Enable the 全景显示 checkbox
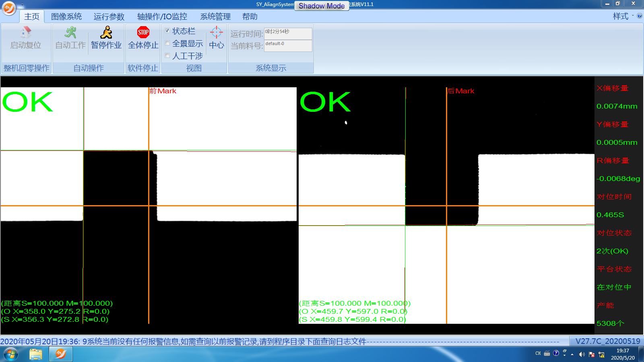 167,43
